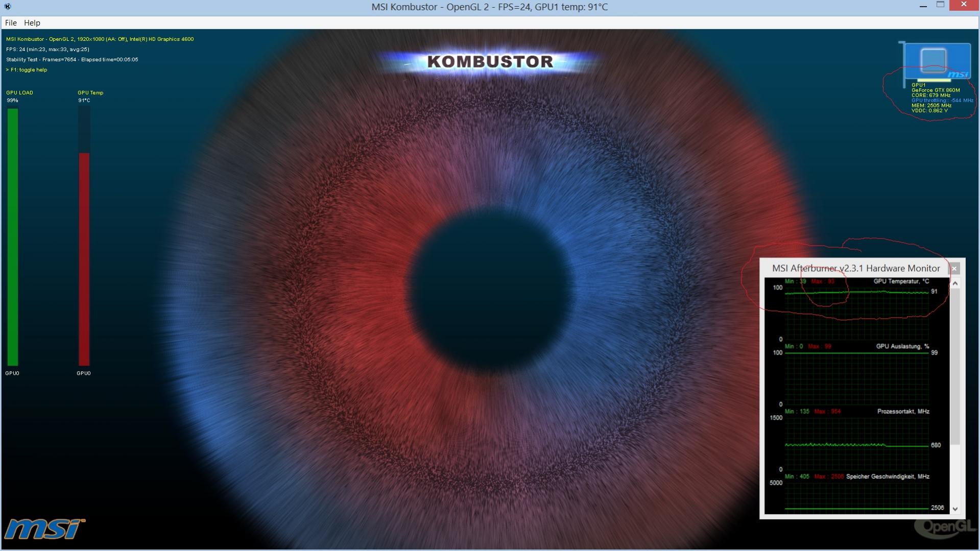Click the 'GPU Temperatur, °C' graph label
Image resolution: width=980 pixels, height=551 pixels.
[x=901, y=281]
